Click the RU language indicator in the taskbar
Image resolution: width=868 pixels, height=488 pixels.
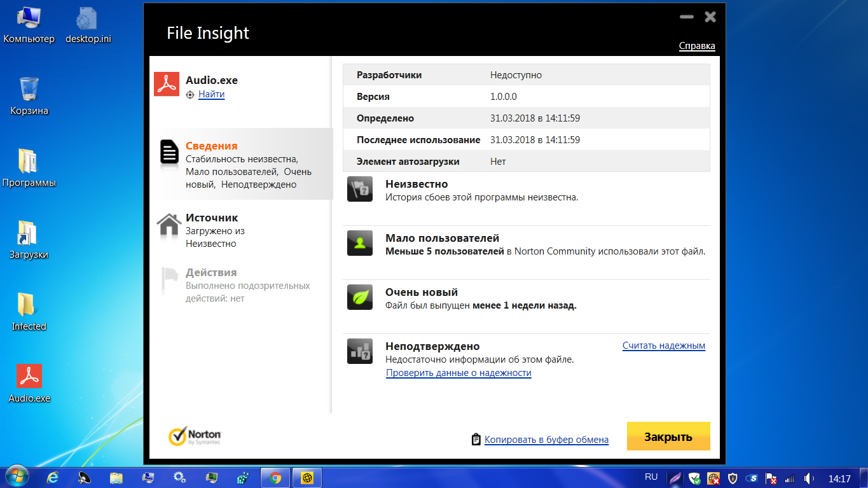pyautogui.click(x=651, y=477)
